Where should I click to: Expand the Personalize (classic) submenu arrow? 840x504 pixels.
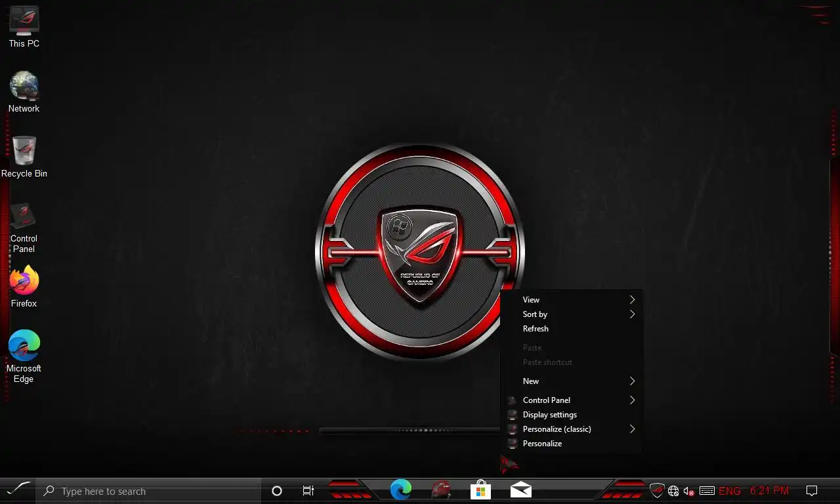(633, 429)
